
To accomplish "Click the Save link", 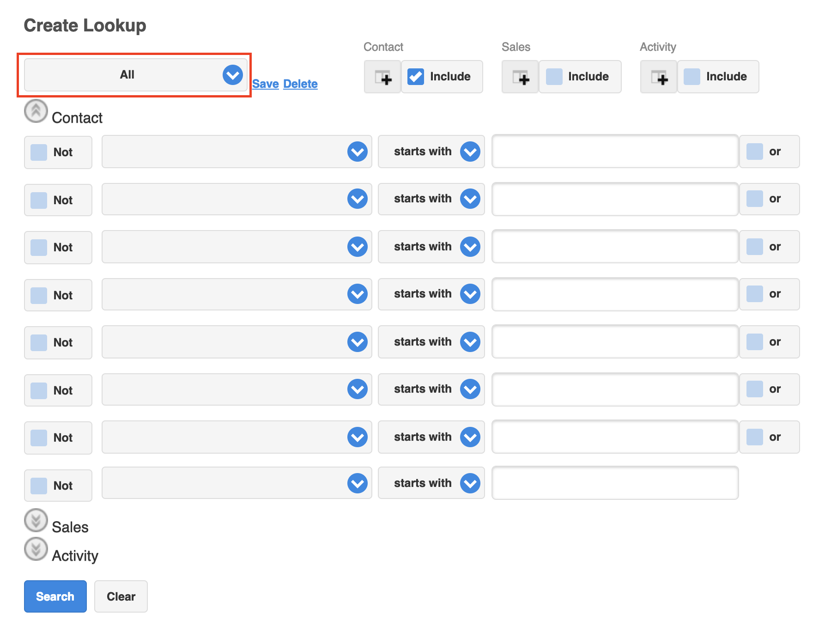I will 266,84.
